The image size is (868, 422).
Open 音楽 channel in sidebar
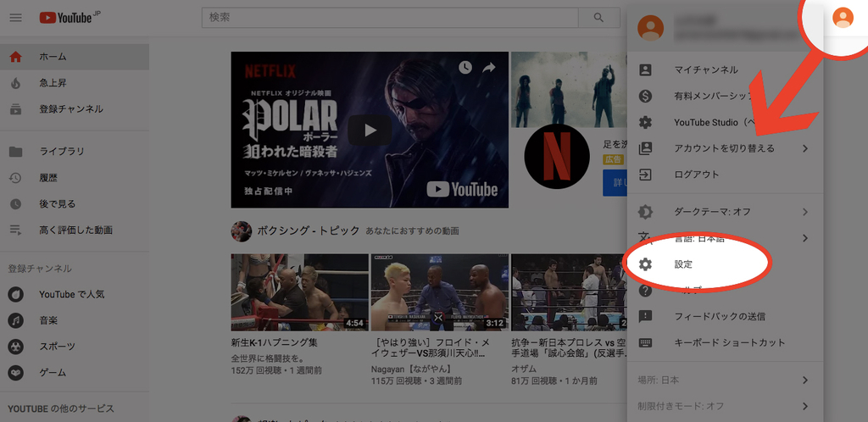(x=75, y=320)
